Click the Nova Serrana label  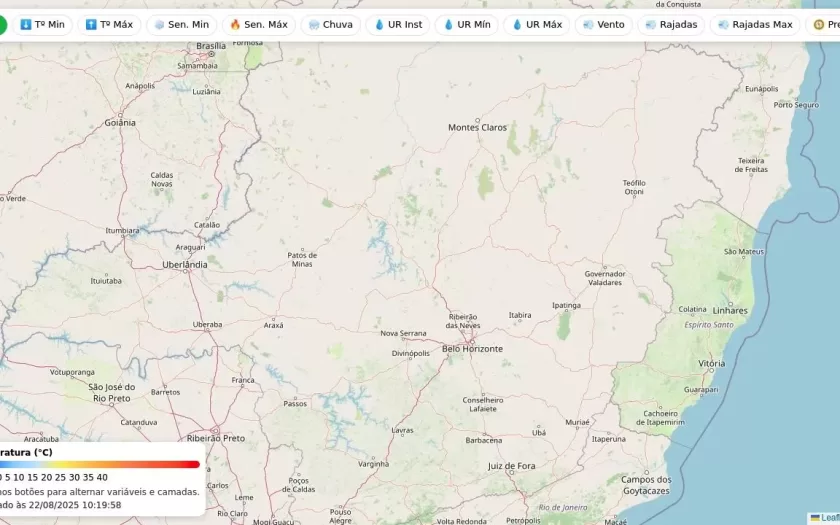click(403, 333)
